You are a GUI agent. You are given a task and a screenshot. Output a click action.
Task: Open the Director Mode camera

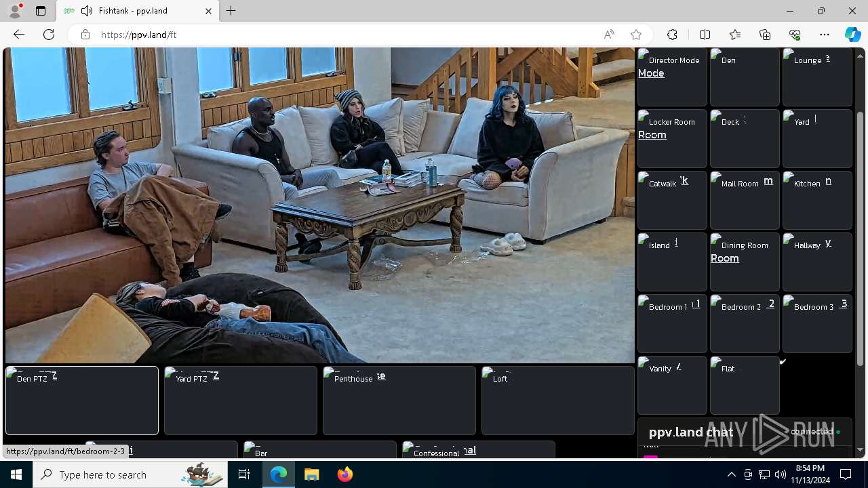click(672, 77)
